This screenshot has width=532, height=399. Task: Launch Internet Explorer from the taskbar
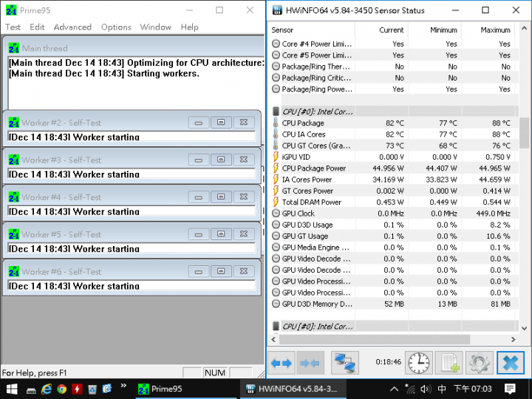47,389
